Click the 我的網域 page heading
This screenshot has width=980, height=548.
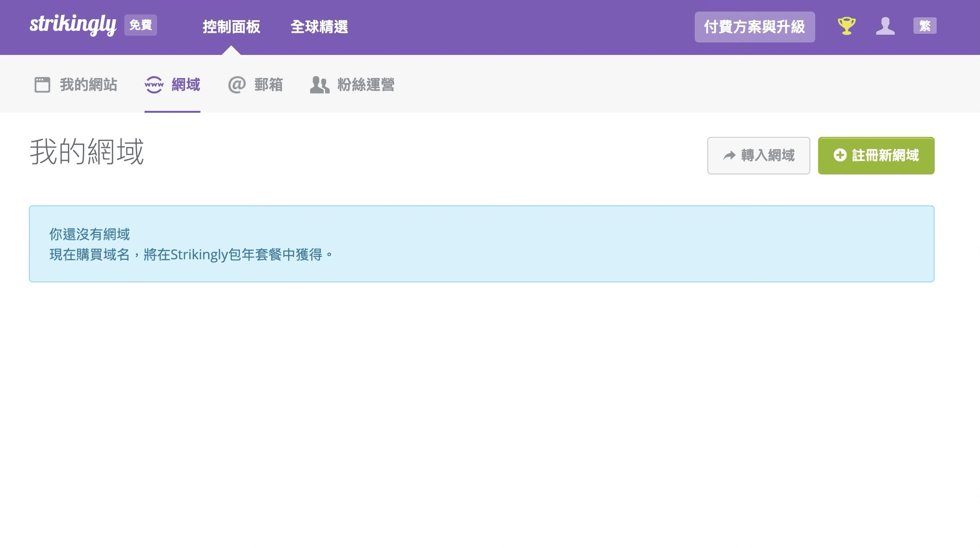click(x=87, y=151)
